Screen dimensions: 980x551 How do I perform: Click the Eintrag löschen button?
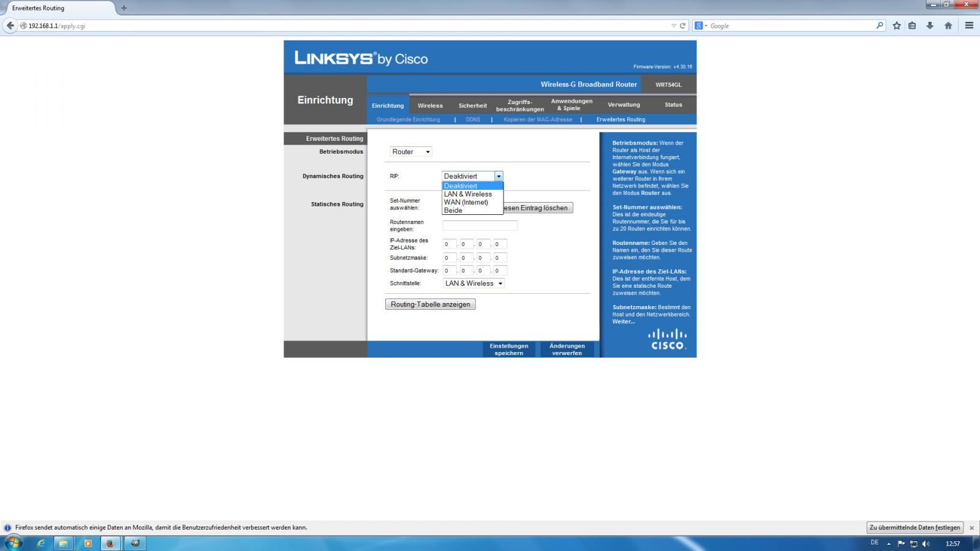[538, 208]
